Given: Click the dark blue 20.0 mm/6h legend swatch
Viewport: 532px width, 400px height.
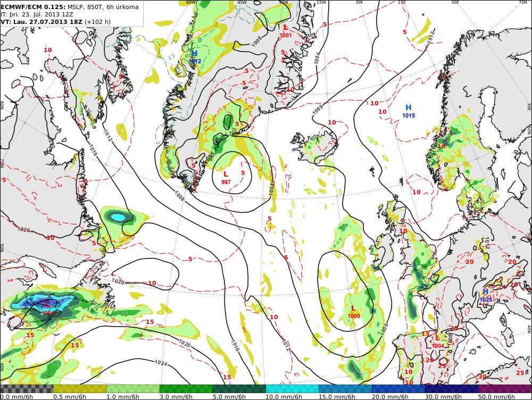Looking at the screenshot, I should [398, 389].
